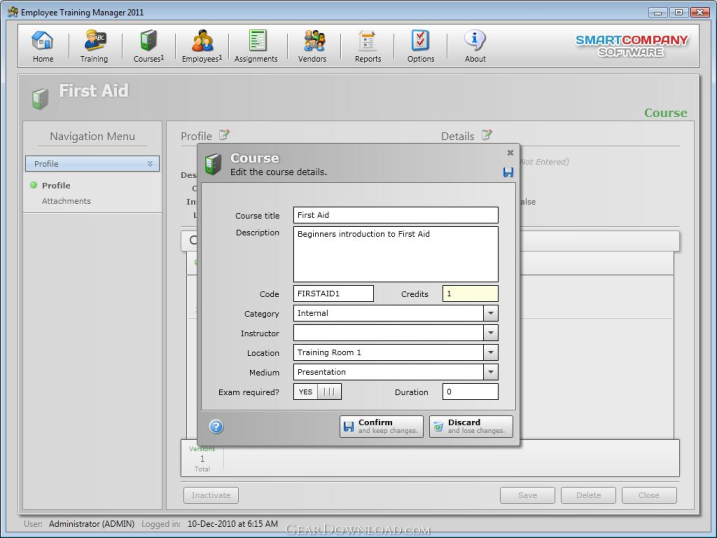Click the SmartCompany Software logo
The width and height of the screenshot is (717, 538).
631,46
